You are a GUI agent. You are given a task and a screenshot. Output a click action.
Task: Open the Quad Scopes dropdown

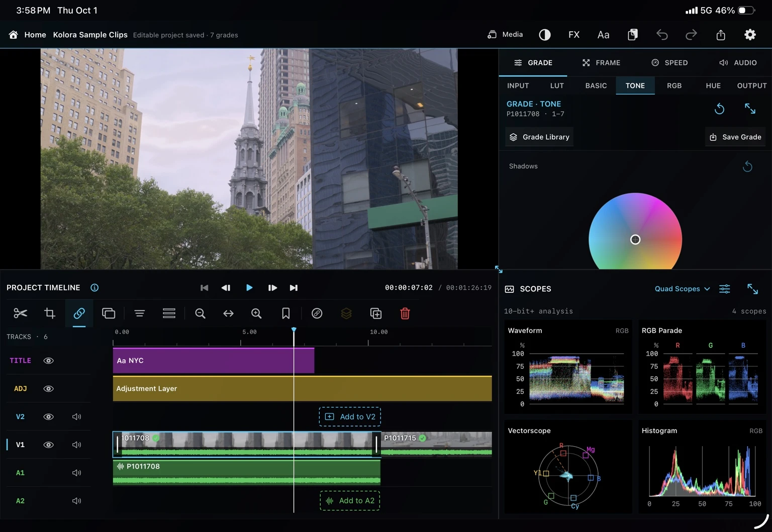(682, 289)
